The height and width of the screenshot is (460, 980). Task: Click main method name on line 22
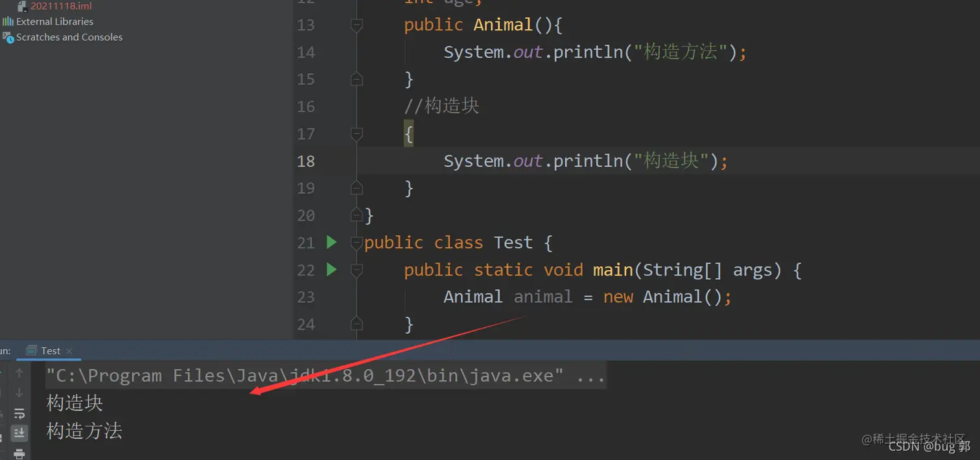(612, 270)
